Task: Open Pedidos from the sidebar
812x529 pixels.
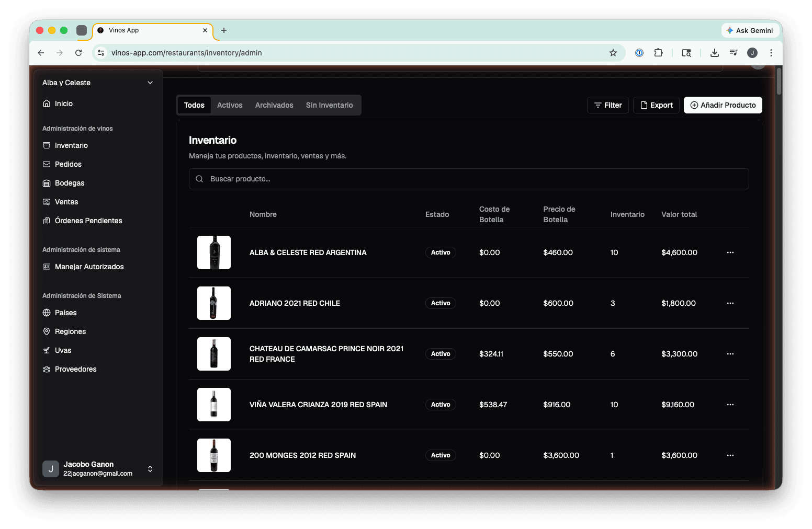Action: pyautogui.click(x=48, y=164)
